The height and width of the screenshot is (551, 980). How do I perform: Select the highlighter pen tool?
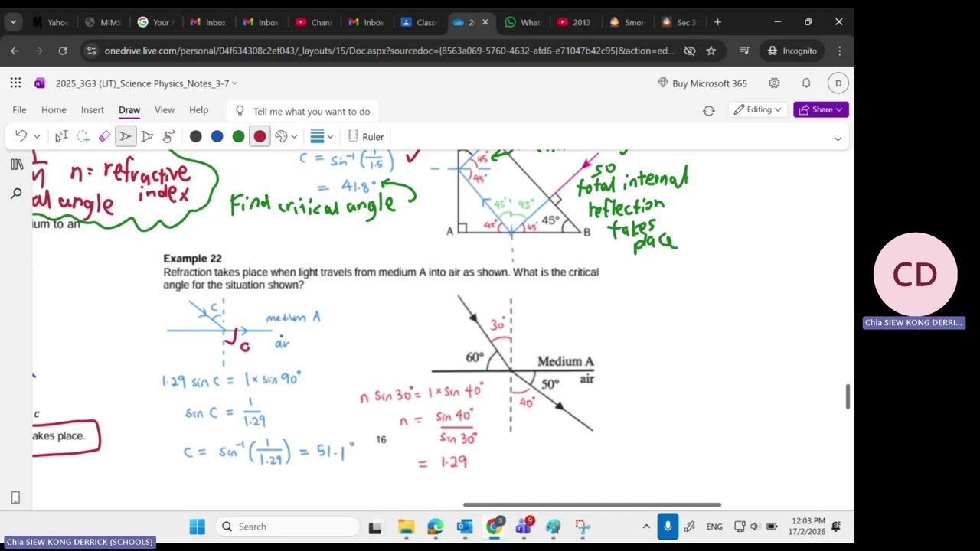pos(147,136)
